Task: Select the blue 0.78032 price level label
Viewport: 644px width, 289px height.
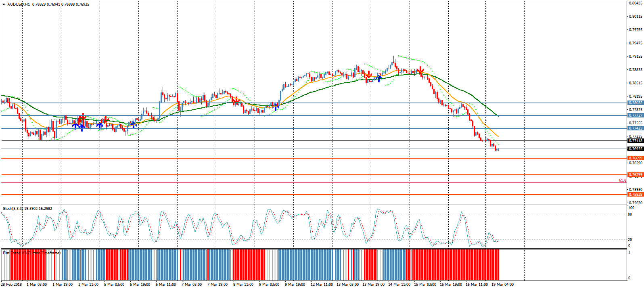Action: tap(635, 103)
